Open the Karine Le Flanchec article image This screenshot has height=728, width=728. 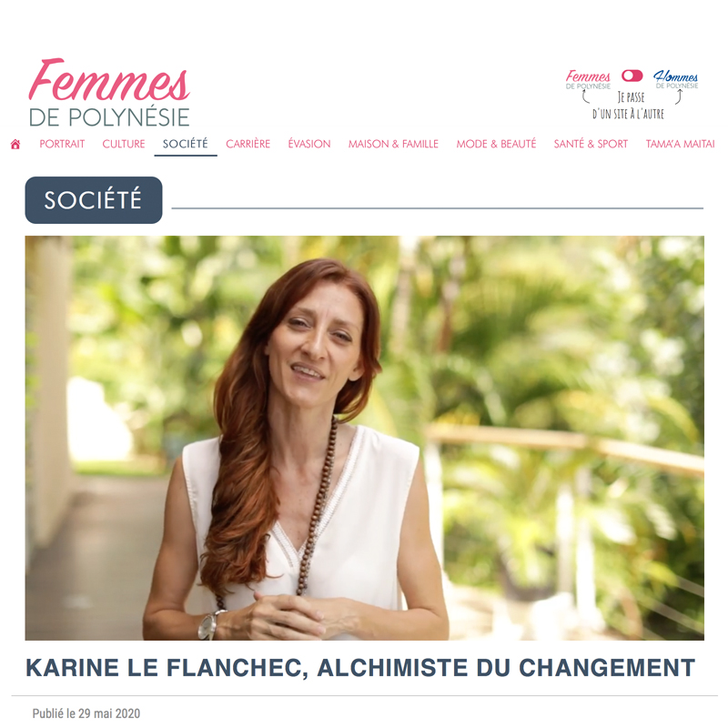365,438
